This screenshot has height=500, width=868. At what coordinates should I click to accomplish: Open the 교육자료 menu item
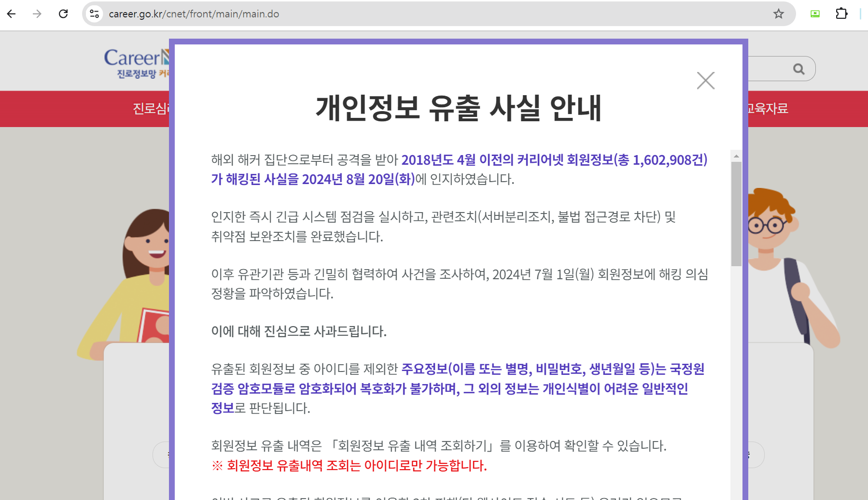tap(768, 109)
